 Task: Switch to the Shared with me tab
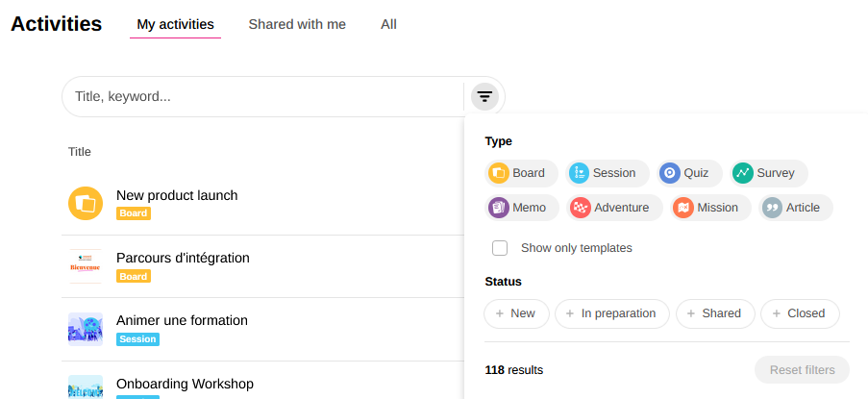coord(297,24)
